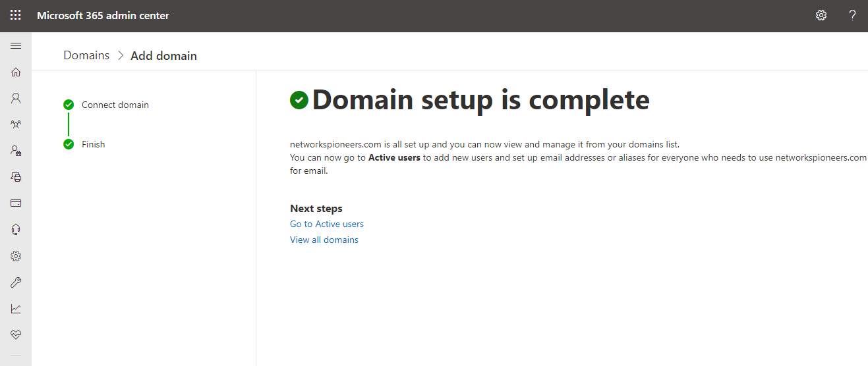Click the View all domains link
Viewport: 868px width, 366px height.
(x=324, y=240)
